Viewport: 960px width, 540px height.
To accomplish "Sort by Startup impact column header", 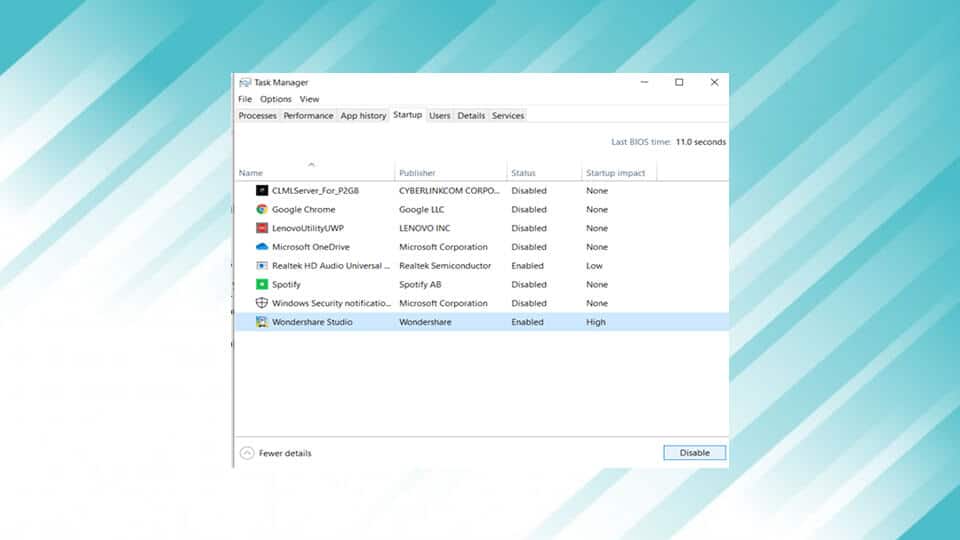I will pos(615,173).
